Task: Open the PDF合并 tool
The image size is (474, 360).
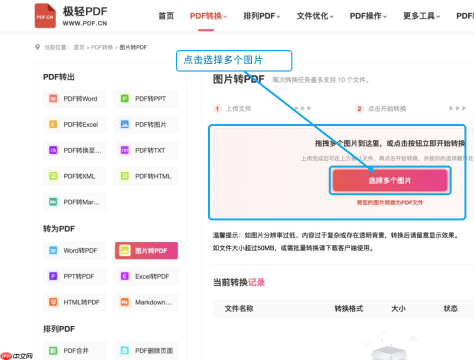Action: pyautogui.click(x=75, y=350)
